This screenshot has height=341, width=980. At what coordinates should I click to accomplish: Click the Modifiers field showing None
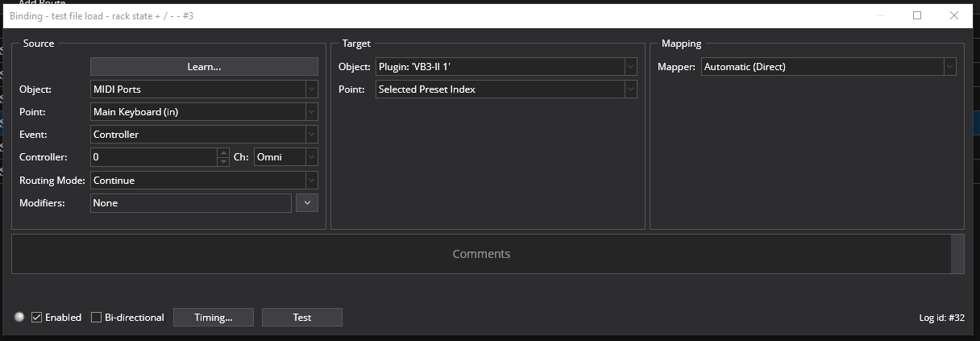(x=190, y=203)
